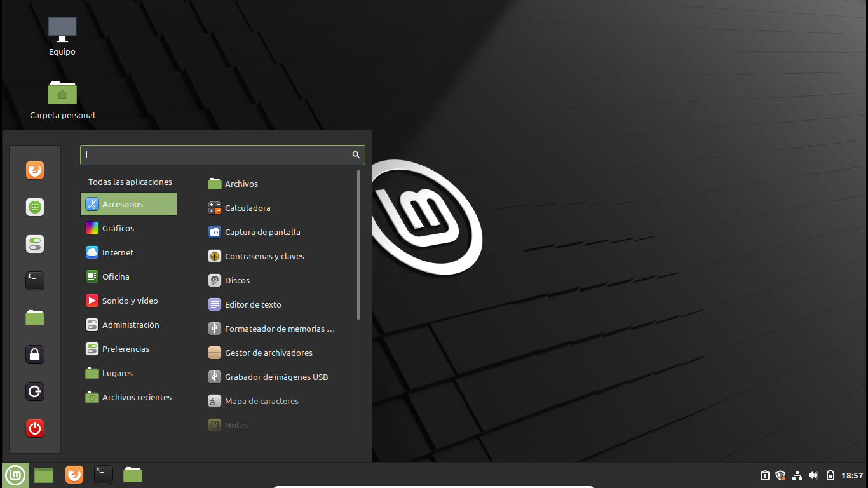Image resolution: width=868 pixels, height=488 pixels.
Task: Open Mapa de caracteres
Action: click(x=280, y=401)
